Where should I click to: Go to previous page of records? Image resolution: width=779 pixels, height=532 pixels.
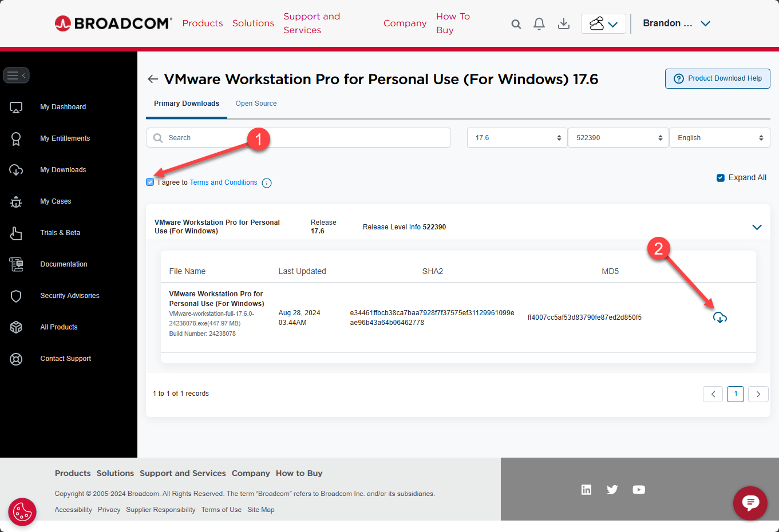pos(713,394)
